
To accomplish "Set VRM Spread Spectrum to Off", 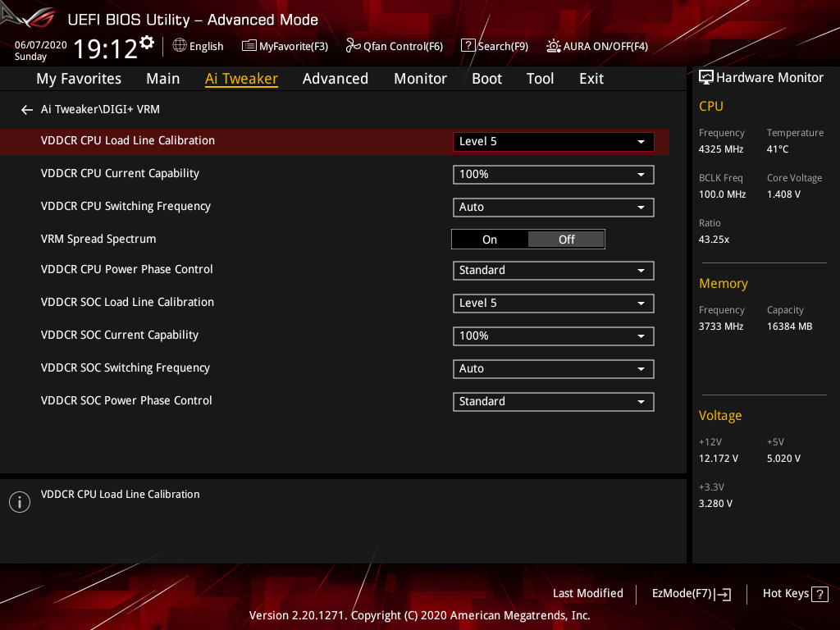I will coord(566,240).
